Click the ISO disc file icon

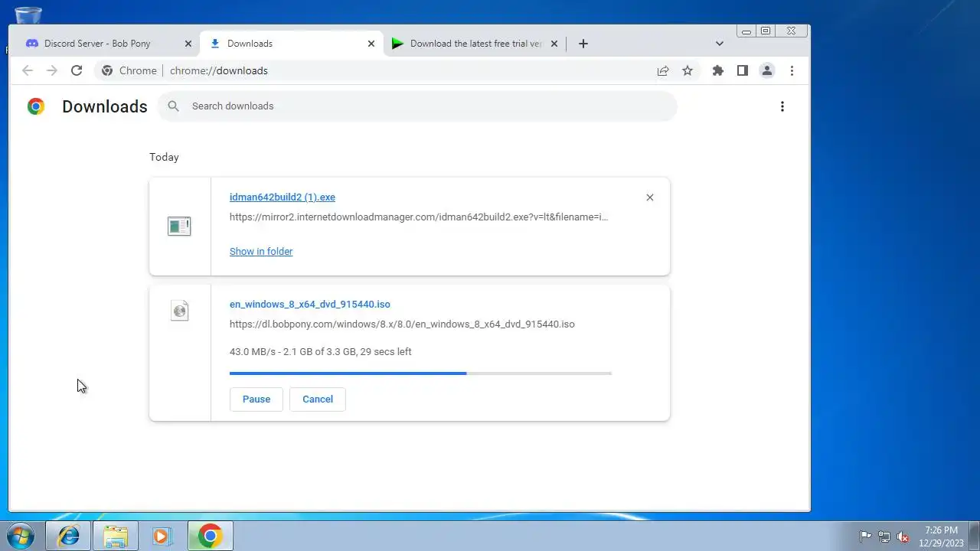click(x=179, y=310)
